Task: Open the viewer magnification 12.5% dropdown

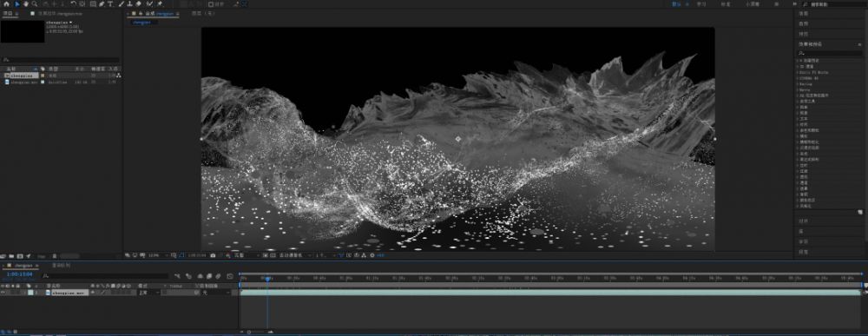Action: click(158, 255)
